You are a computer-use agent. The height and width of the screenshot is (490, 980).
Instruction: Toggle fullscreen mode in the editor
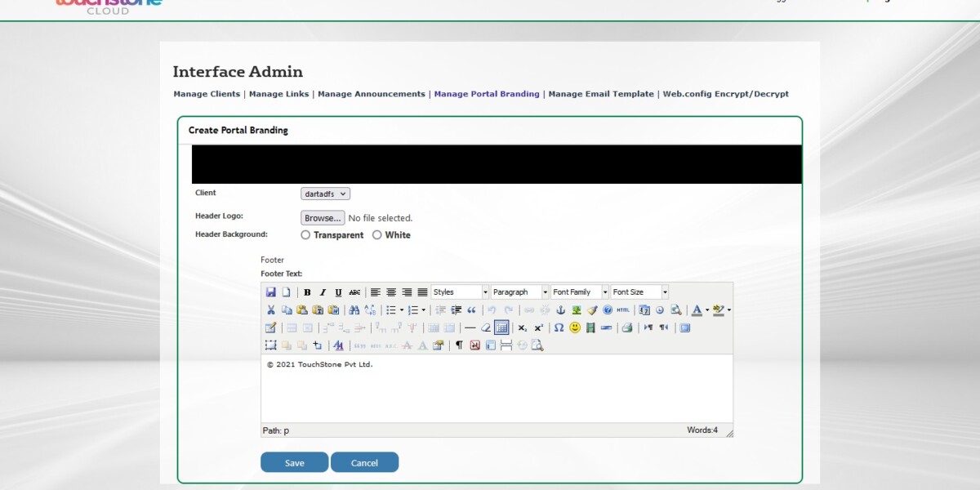pos(685,328)
